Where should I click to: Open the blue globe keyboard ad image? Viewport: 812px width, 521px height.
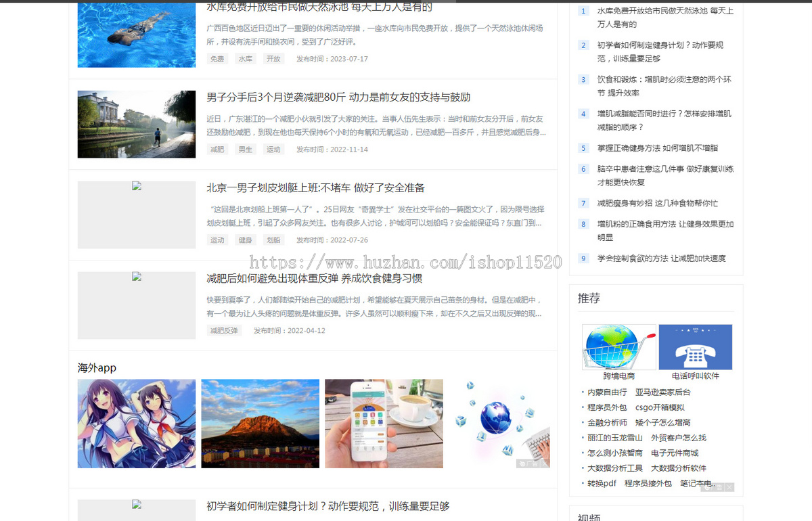[499, 424]
